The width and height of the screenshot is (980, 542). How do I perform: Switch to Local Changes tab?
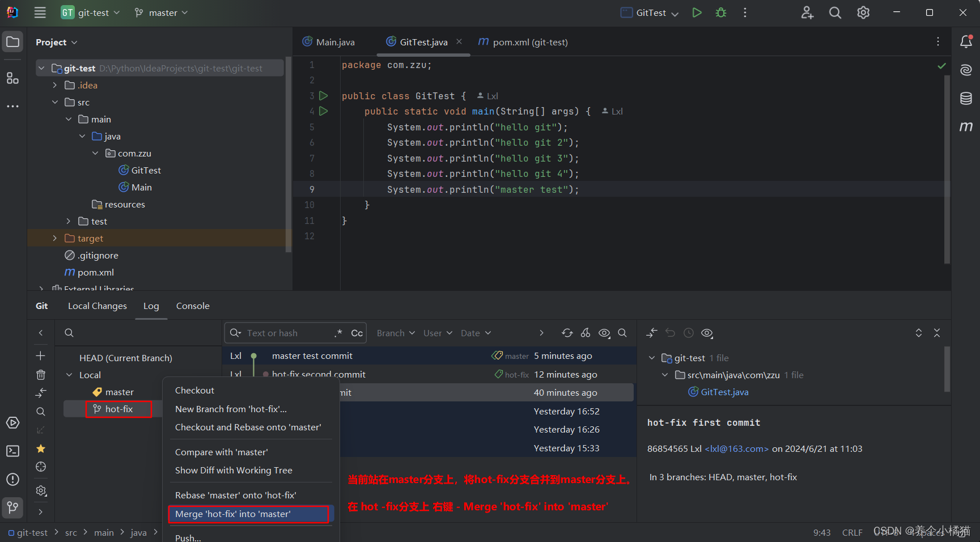click(97, 306)
